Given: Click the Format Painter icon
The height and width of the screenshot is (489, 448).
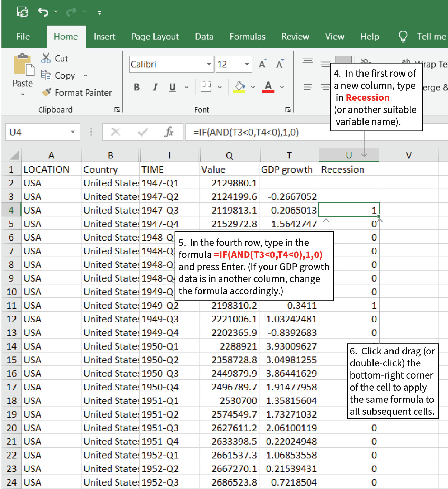Looking at the screenshot, I should tap(47, 92).
